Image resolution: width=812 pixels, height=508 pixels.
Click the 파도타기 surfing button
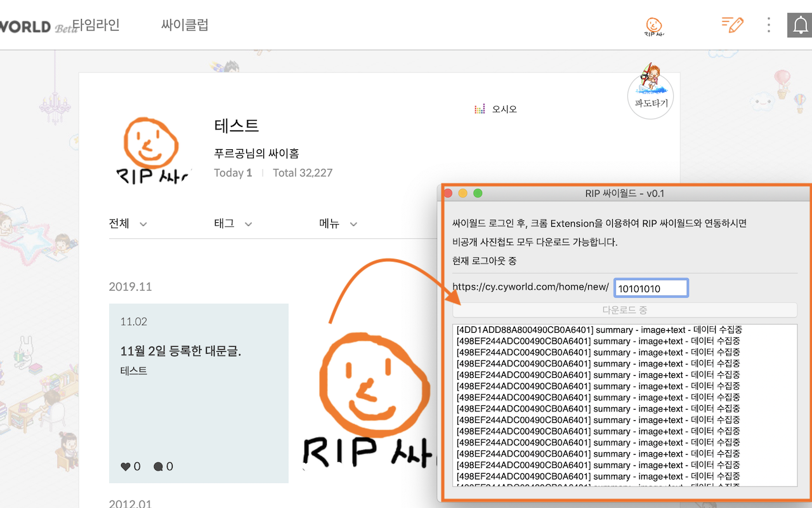tap(650, 95)
